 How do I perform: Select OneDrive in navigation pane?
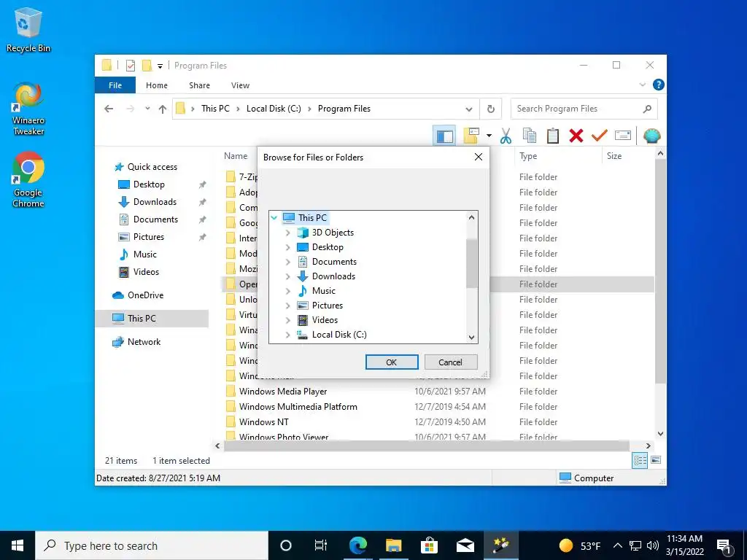click(145, 295)
